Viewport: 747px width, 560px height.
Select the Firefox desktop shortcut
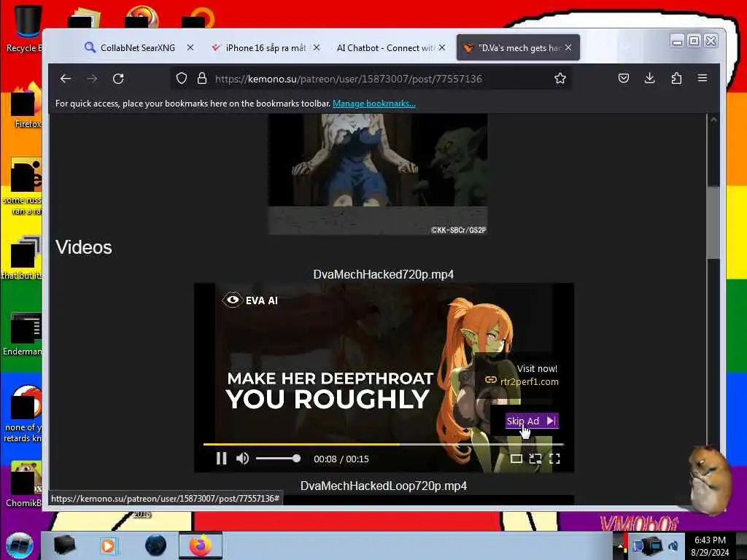(x=26, y=106)
